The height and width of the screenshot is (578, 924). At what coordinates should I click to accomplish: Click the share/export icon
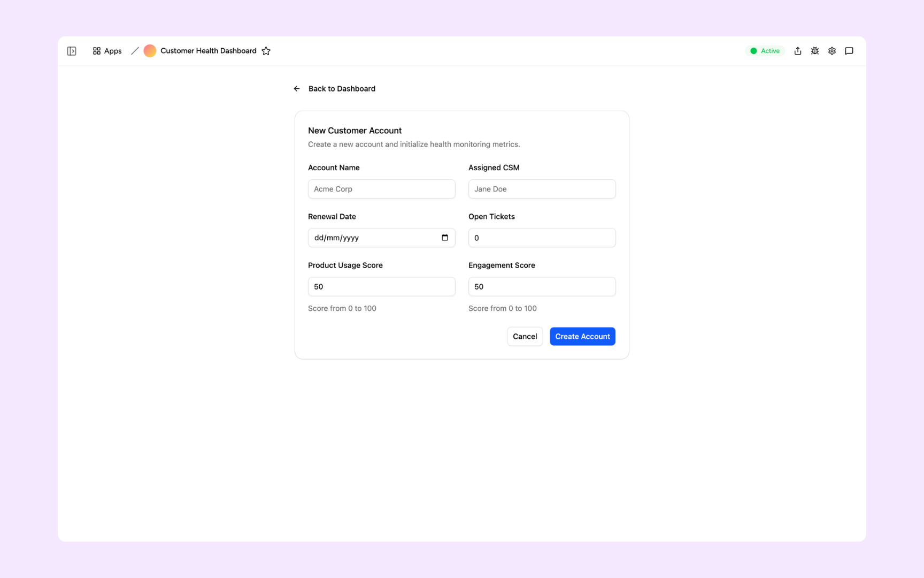(797, 51)
